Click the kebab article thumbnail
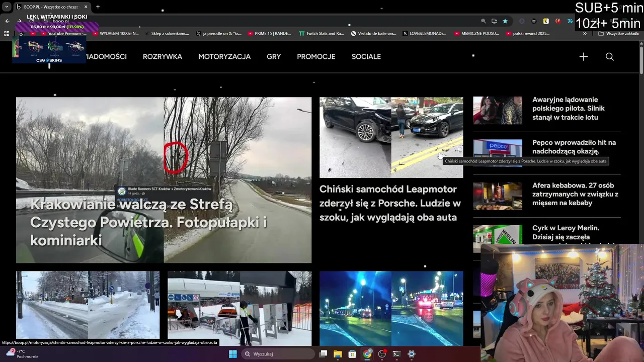The image size is (644, 362). (498, 196)
